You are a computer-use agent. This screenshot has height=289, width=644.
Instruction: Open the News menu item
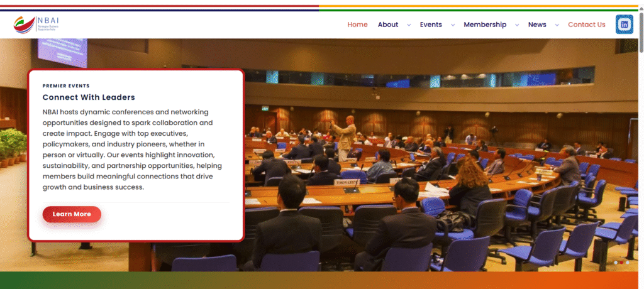tap(537, 25)
